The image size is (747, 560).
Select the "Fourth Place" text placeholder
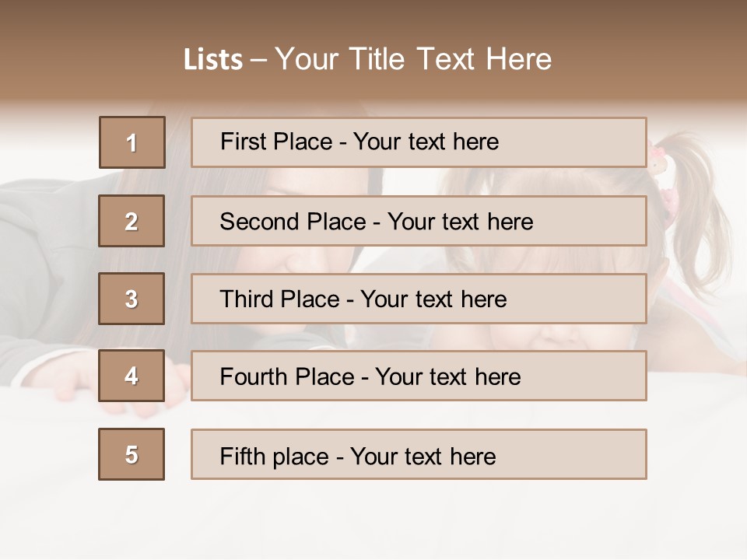[419, 376]
